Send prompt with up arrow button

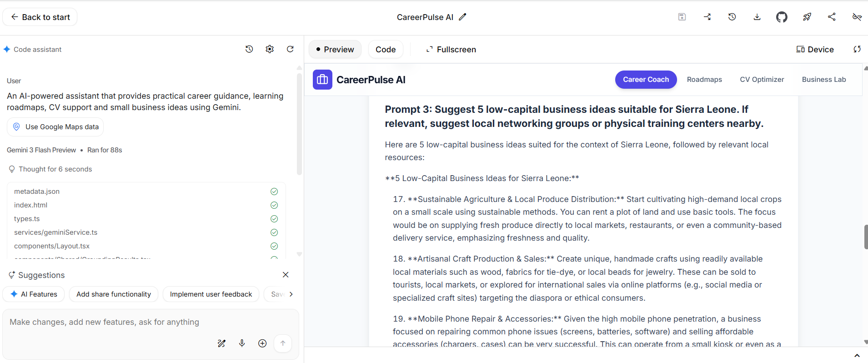pos(283,343)
